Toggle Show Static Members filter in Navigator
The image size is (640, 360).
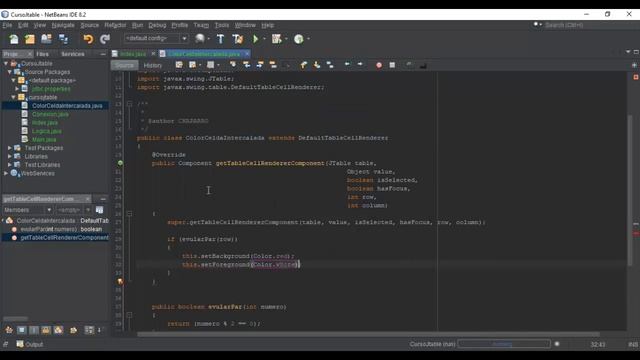point(34,330)
